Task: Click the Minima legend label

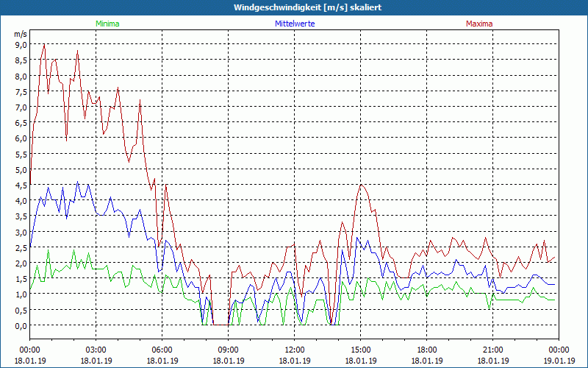Action: (107, 24)
